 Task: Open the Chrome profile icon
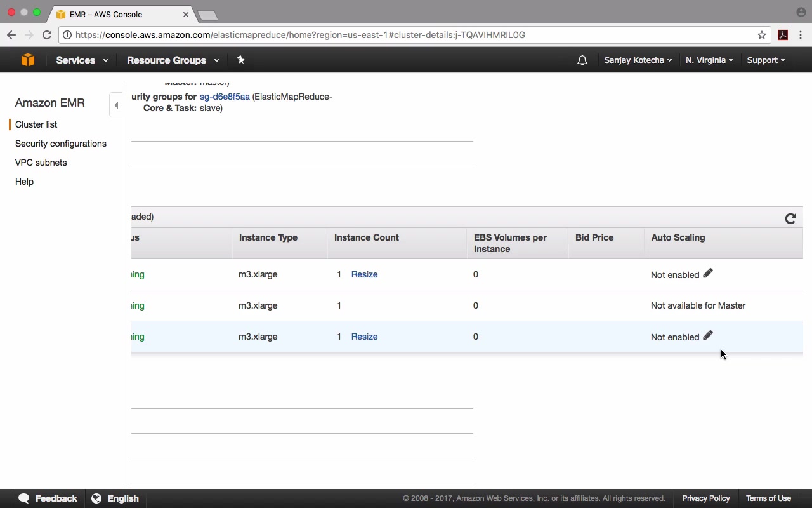(801, 12)
